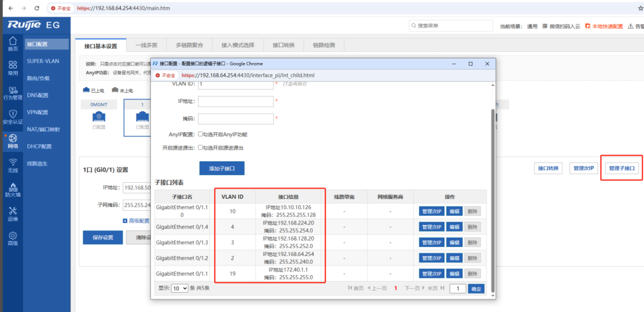The image size is (644, 312).
Task: Go to 上一页 previous page in pagination
Action: (377, 288)
